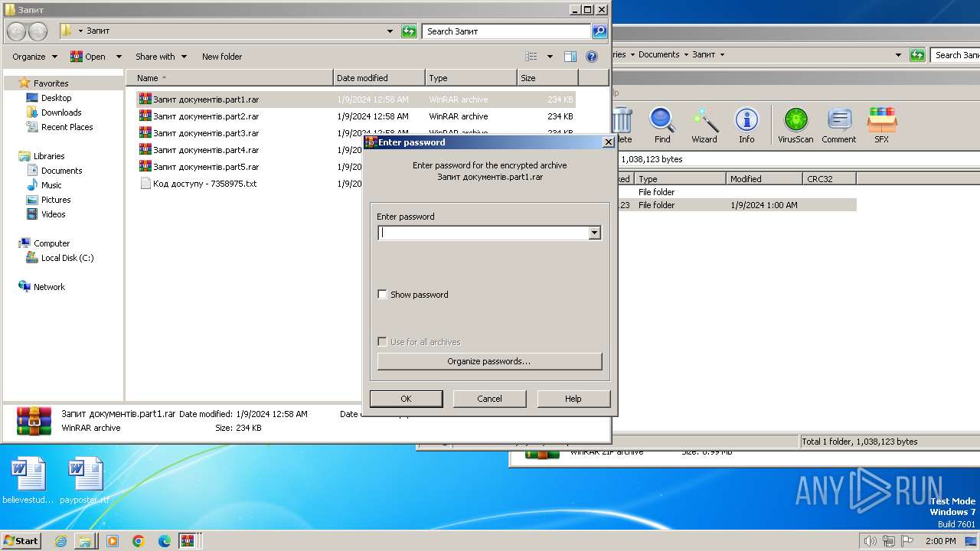Expand the Open button dropdown arrow

119,57
